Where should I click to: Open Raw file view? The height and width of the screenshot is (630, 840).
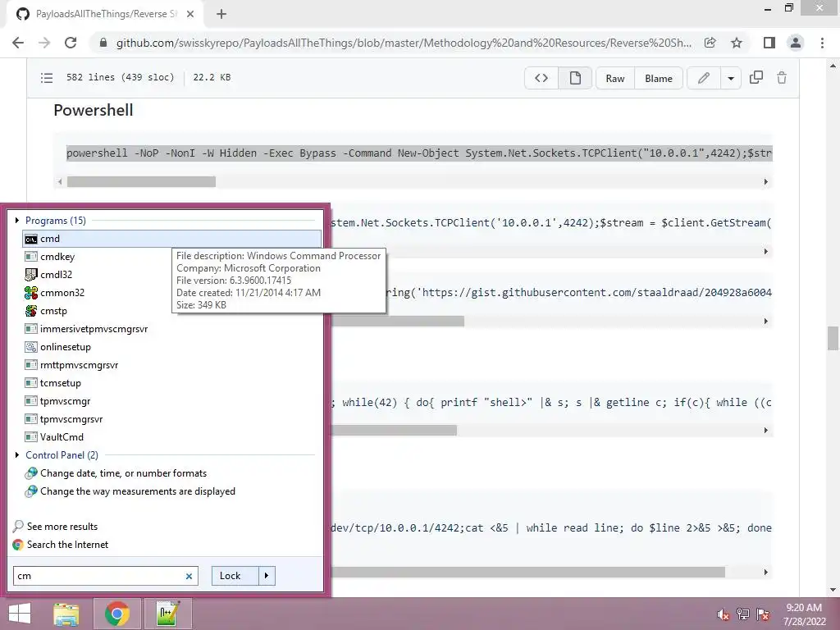tap(615, 78)
